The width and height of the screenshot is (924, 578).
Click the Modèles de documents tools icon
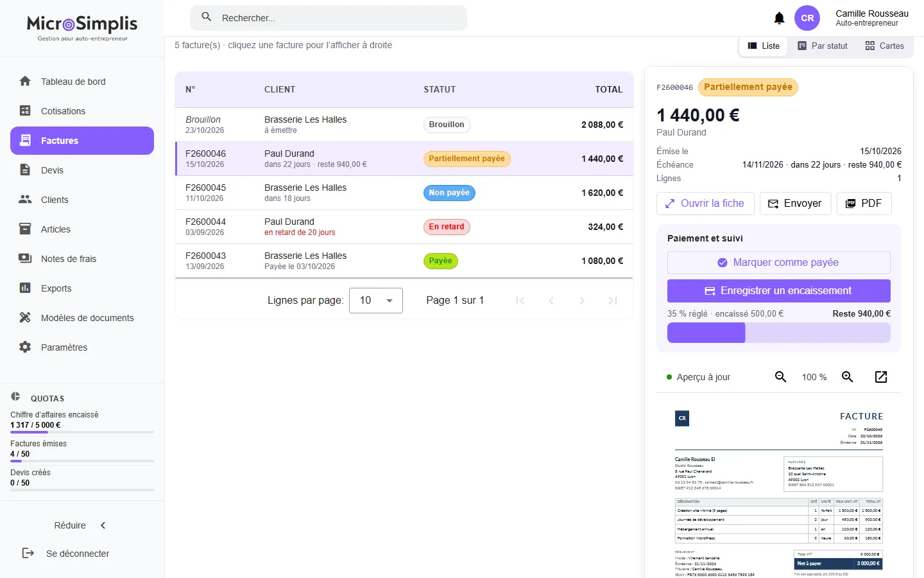[x=25, y=318]
